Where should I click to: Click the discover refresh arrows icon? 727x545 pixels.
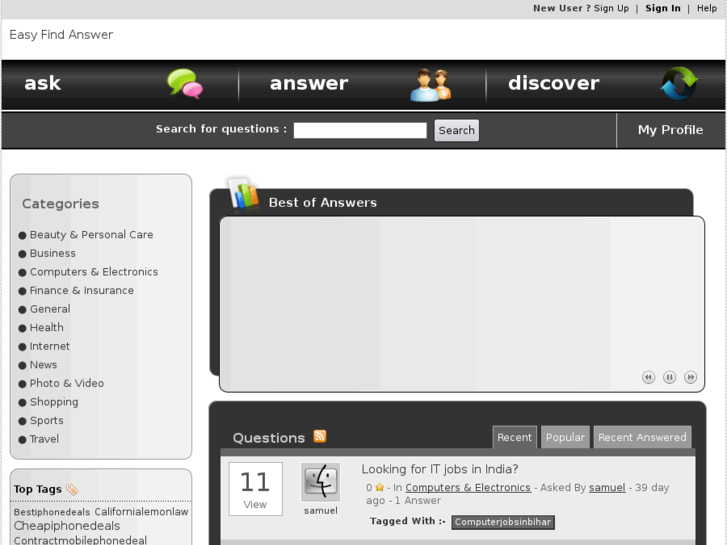tap(679, 83)
